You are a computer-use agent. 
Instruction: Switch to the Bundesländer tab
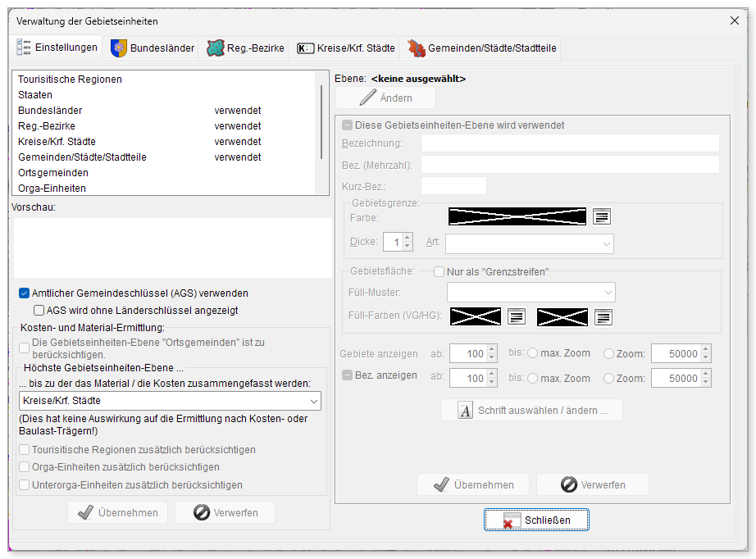(153, 48)
